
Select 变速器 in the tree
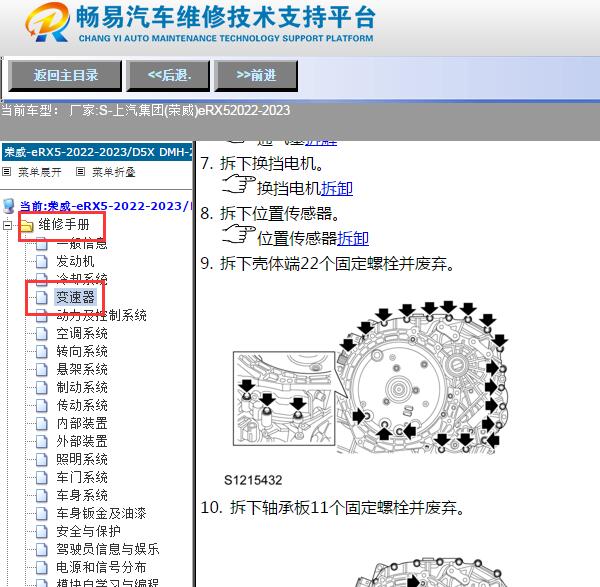click(75, 297)
